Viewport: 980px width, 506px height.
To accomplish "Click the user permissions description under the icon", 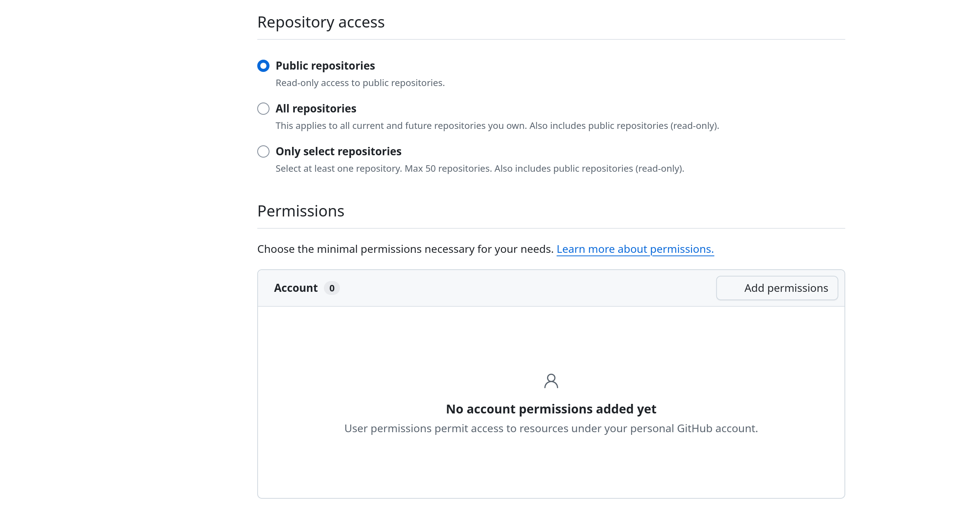I will 550,428.
